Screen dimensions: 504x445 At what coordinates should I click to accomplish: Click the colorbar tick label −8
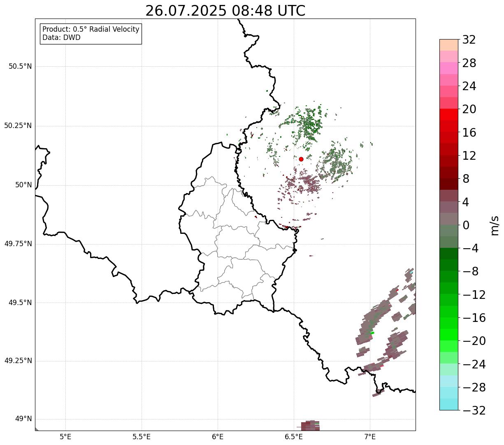click(470, 272)
